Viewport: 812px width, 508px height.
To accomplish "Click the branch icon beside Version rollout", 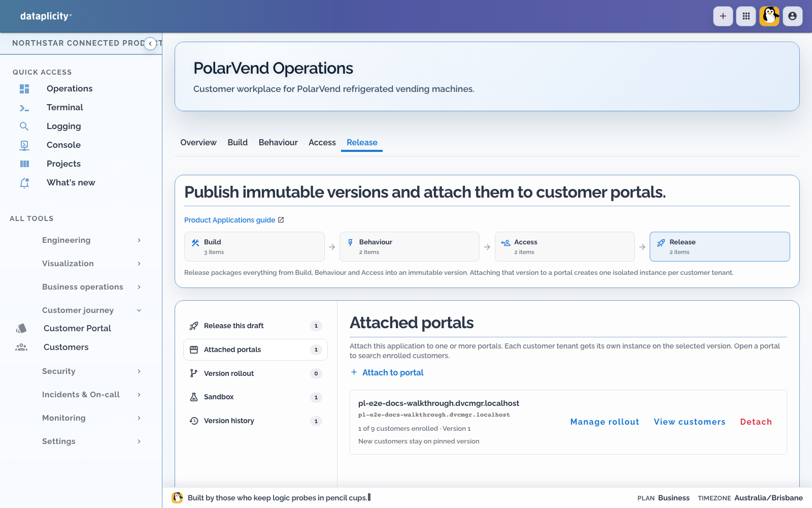I will pos(194,373).
